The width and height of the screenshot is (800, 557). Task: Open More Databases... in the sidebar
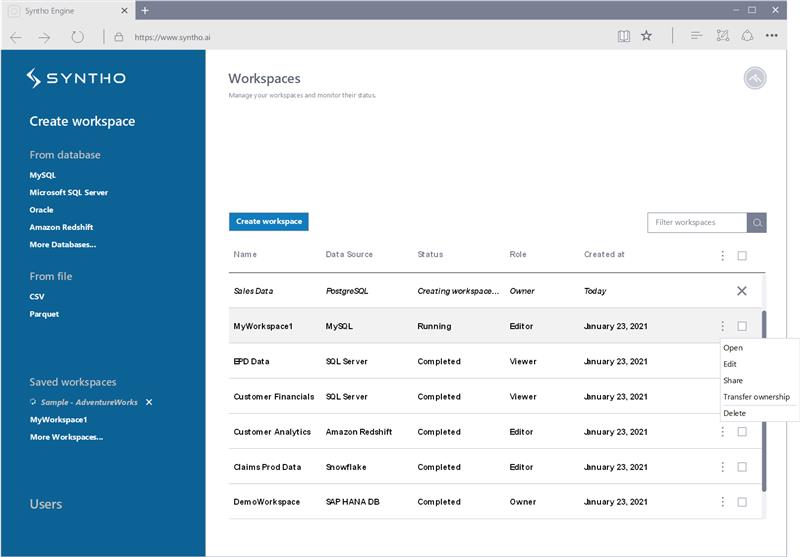click(x=63, y=244)
